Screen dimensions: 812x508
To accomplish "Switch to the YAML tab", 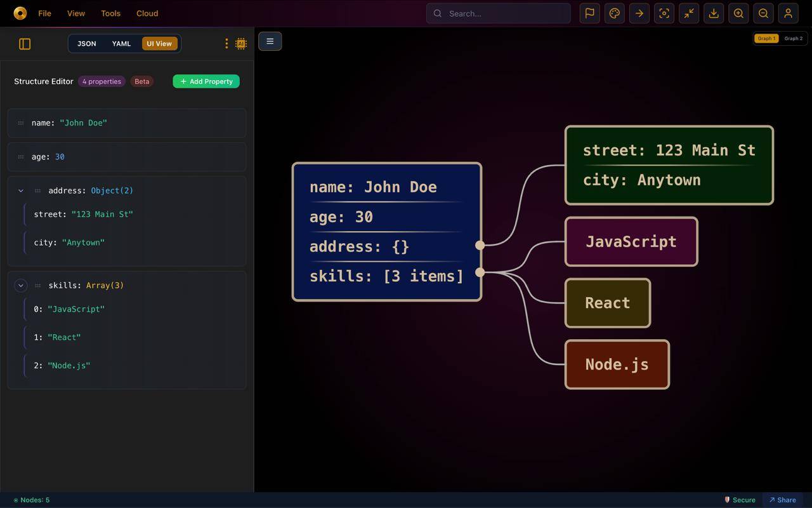I will coord(121,44).
